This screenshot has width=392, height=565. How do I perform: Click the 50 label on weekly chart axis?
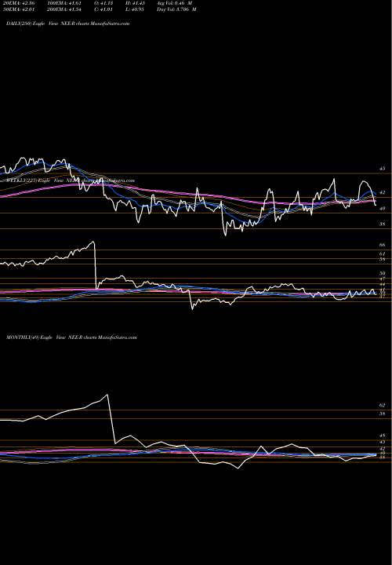(x=383, y=274)
